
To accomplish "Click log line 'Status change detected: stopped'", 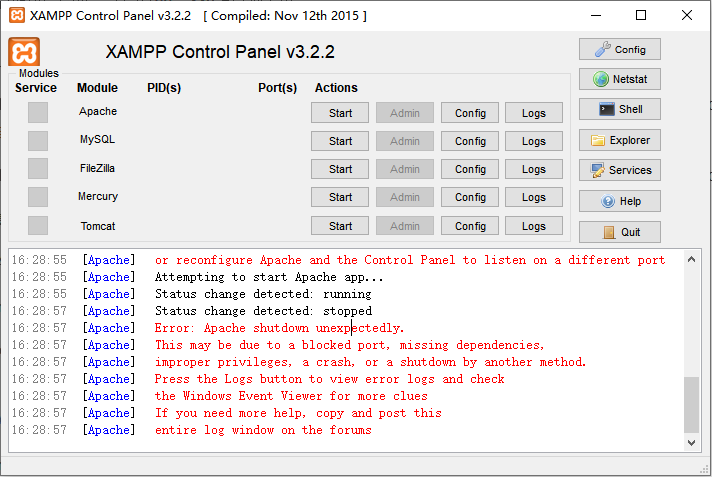I will point(263,311).
